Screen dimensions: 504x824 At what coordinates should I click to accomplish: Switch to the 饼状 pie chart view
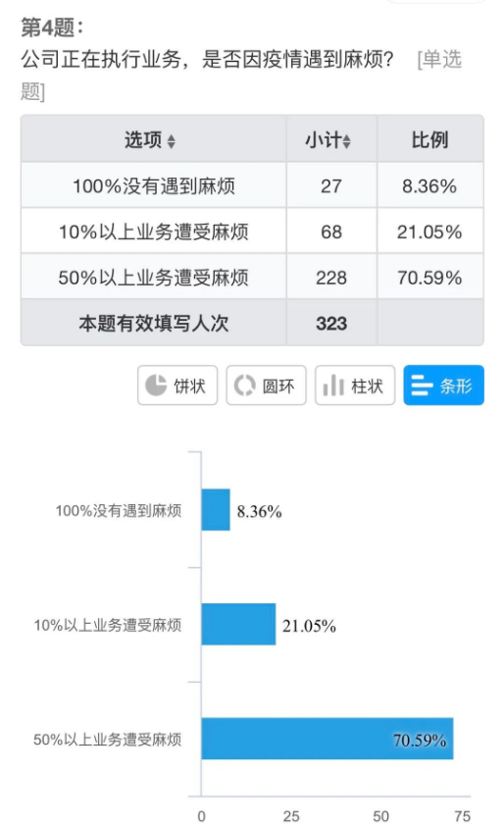(x=177, y=386)
